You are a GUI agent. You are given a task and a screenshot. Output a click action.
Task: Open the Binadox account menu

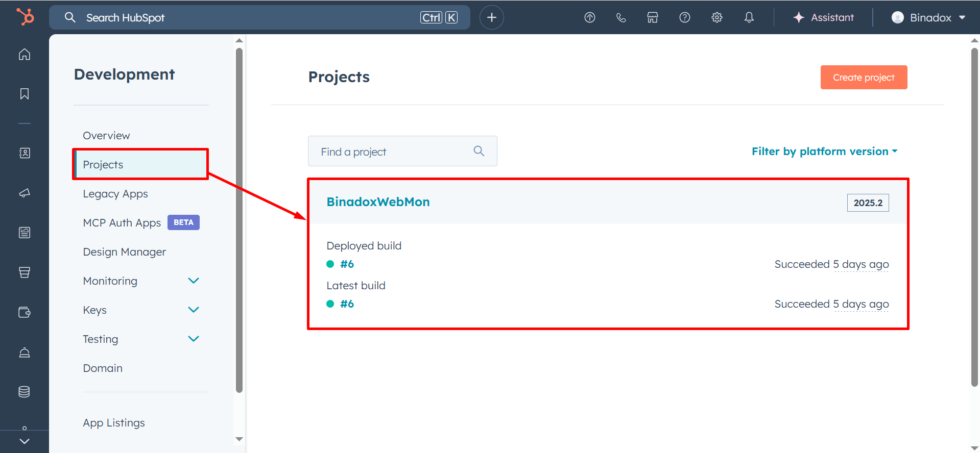click(928, 17)
